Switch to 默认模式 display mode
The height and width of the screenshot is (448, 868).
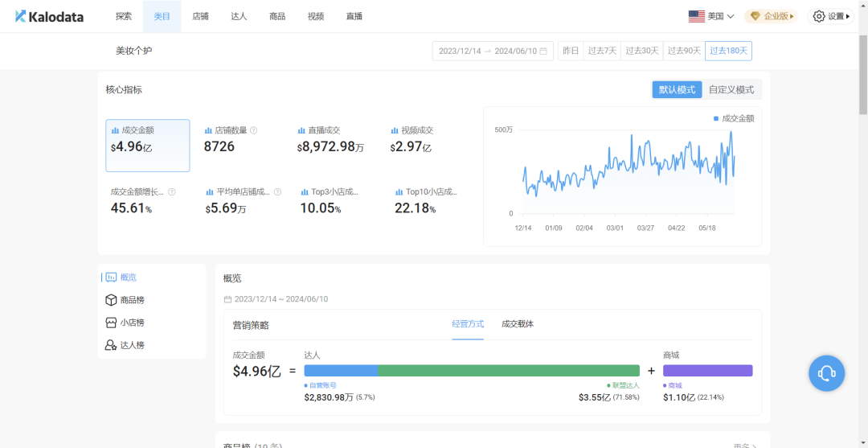click(x=677, y=90)
